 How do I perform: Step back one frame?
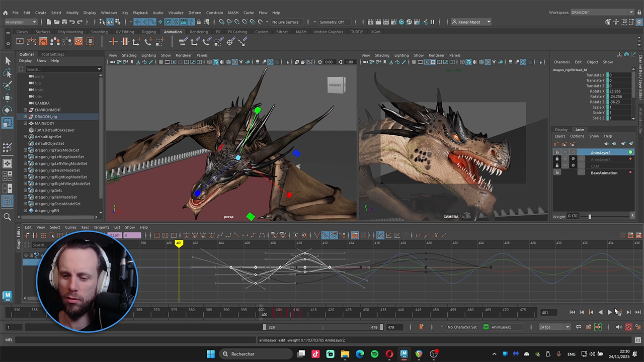click(x=582, y=312)
